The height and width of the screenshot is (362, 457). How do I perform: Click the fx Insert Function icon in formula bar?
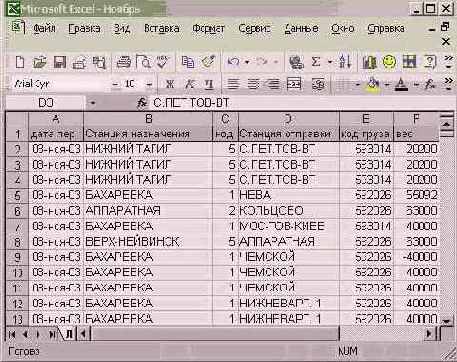click(142, 103)
